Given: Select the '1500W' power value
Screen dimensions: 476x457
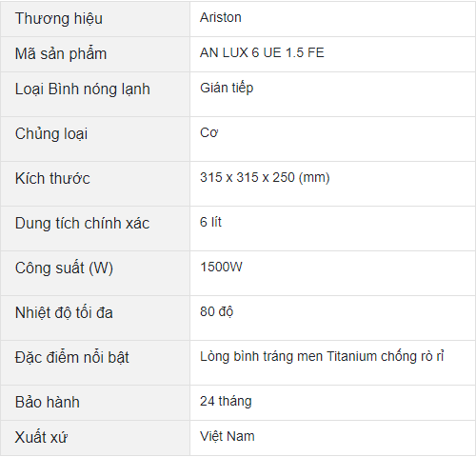Looking at the screenshot, I should click(x=221, y=267).
